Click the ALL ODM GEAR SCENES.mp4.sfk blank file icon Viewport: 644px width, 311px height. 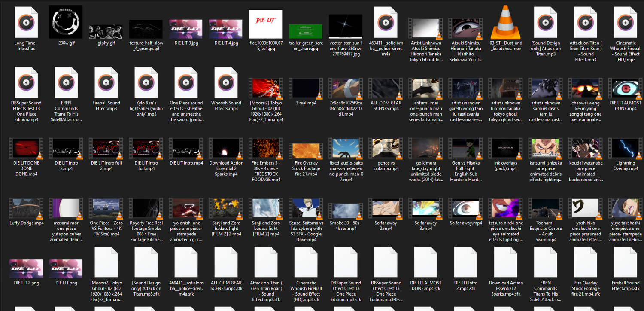(x=226, y=262)
